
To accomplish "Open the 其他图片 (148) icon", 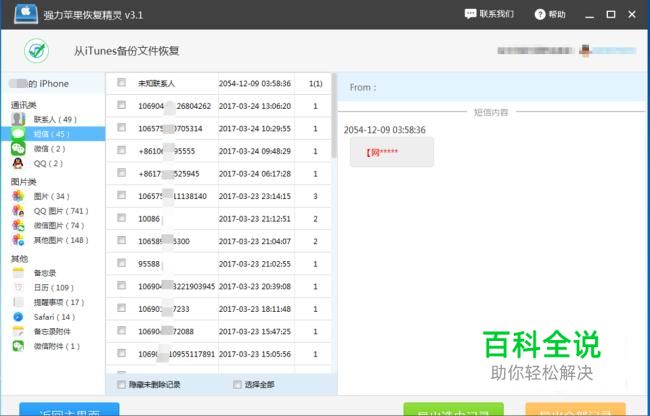I will (x=18, y=240).
